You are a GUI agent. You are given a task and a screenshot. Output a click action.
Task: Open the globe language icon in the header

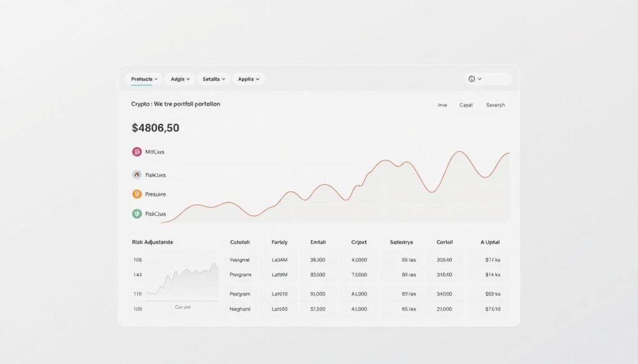472,78
